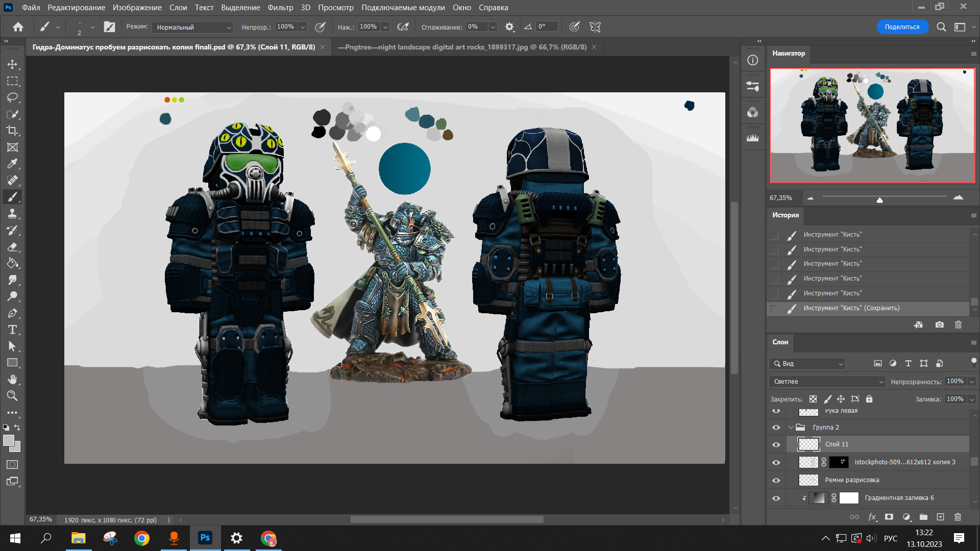Switch to the Pngtree night landscape document tab

[462, 47]
